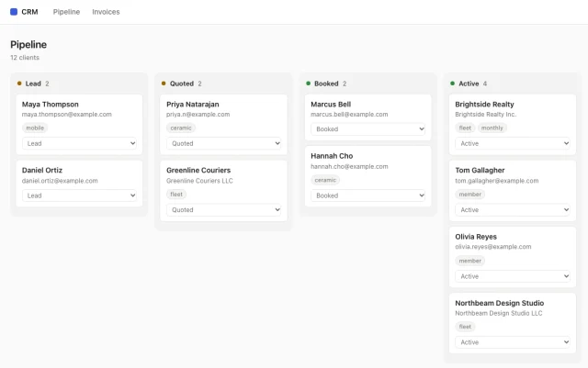Open the Invoices nav tab
Image resolution: width=588 pixels, height=368 pixels.
[106, 12]
